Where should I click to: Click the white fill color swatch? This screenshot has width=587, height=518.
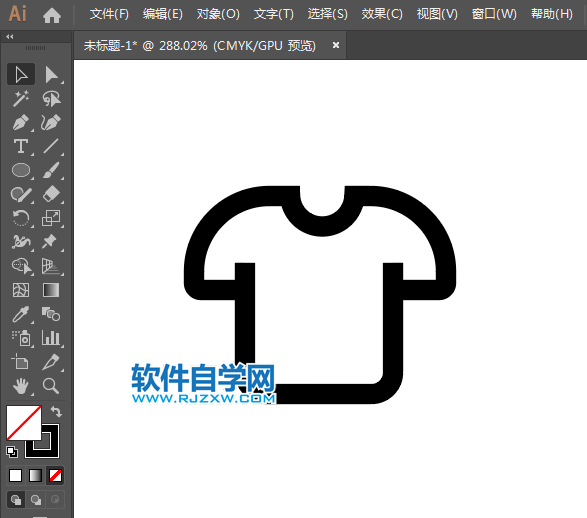pyautogui.click(x=24, y=423)
